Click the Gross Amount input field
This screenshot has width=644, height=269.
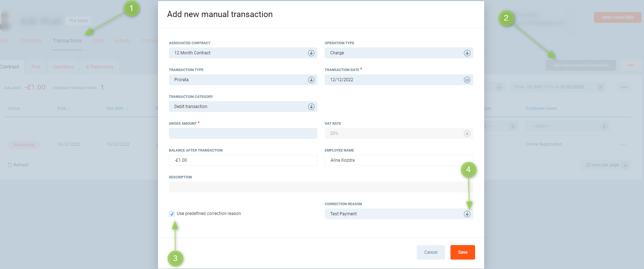pyautogui.click(x=243, y=133)
